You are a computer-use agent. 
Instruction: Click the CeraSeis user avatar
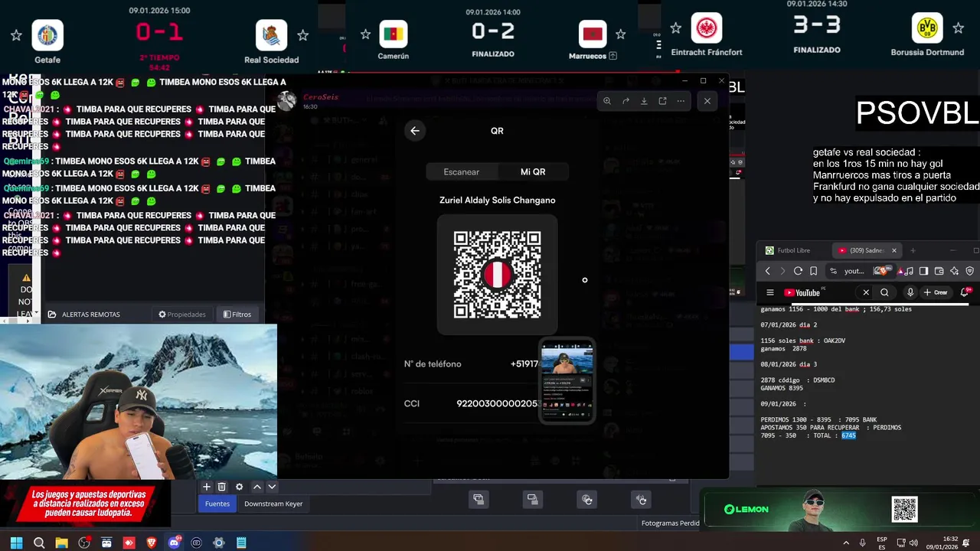click(x=286, y=101)
